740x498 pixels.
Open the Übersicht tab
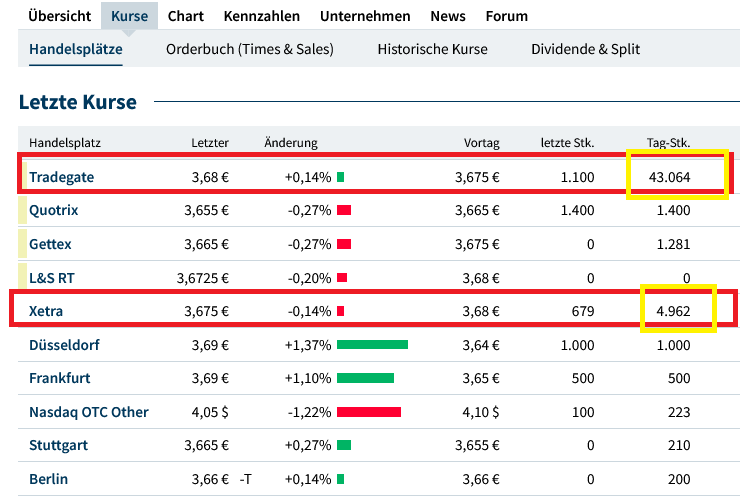point(59,16)
